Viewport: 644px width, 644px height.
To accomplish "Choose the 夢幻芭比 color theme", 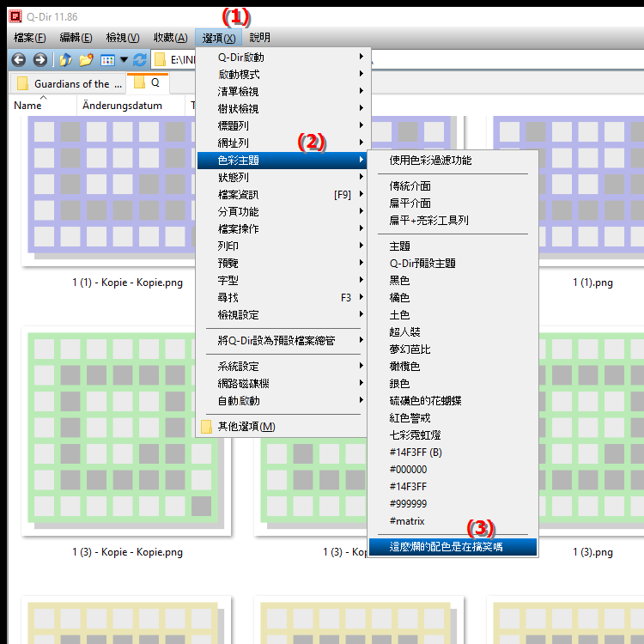I will pyautogui.click(x=453, y=349).
